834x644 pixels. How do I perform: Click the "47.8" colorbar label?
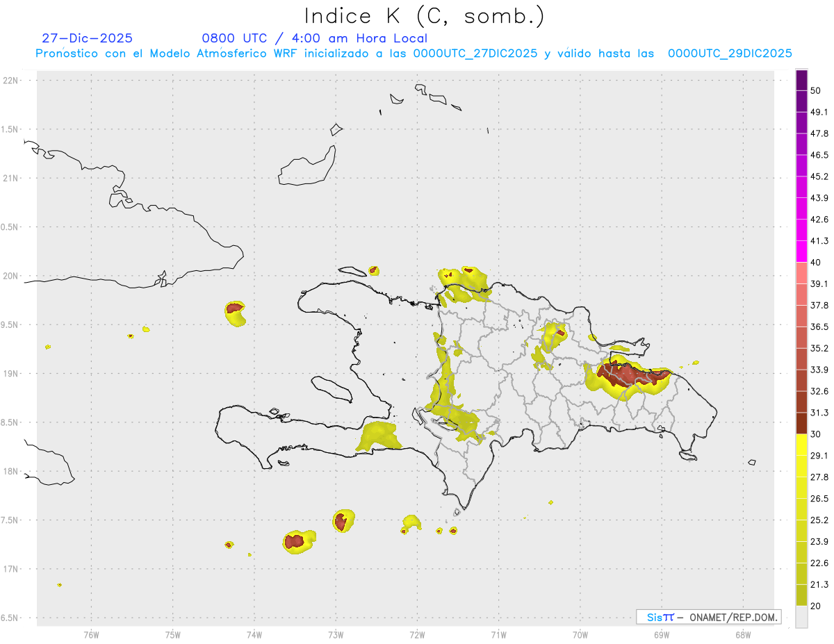819,133
